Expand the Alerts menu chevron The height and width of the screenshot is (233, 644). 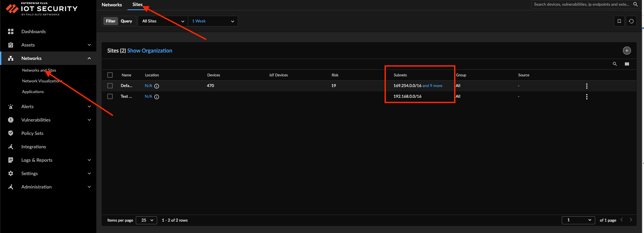[89, 106]
